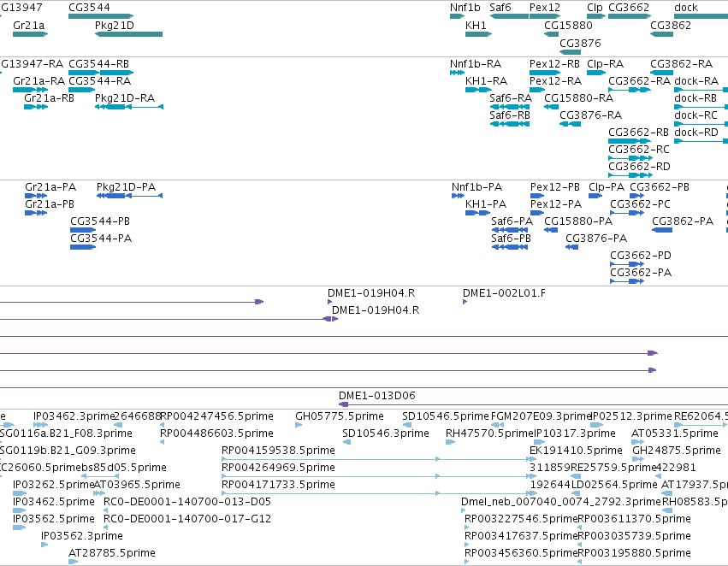Screen dimensions: 728x566
Task: Select the dock-RD transcript
Action: [x=701, y=141]
